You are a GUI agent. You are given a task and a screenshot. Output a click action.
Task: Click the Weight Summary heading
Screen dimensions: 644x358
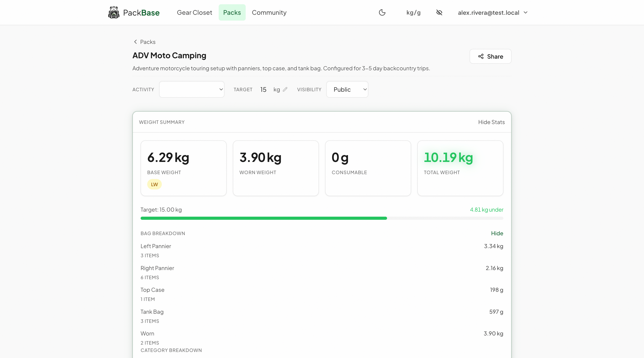pos(162,122)
